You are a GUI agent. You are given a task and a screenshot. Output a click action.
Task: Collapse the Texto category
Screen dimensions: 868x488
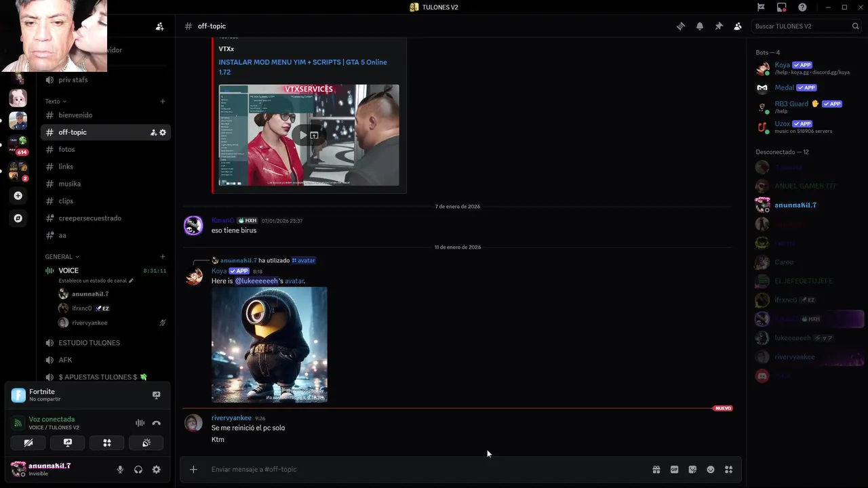pos(56,102)
